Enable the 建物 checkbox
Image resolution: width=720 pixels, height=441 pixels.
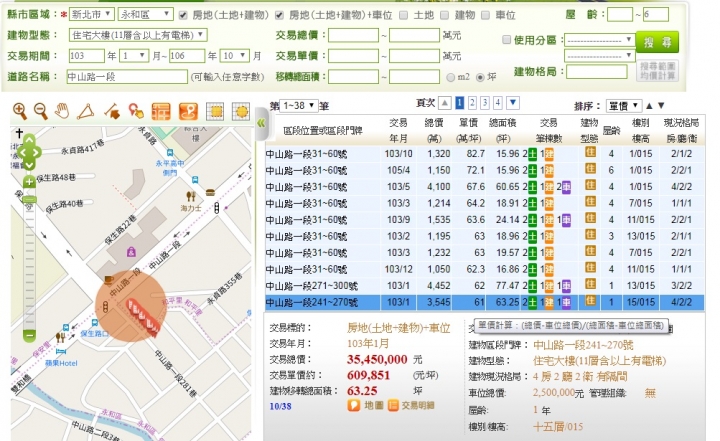pos(444,15)
